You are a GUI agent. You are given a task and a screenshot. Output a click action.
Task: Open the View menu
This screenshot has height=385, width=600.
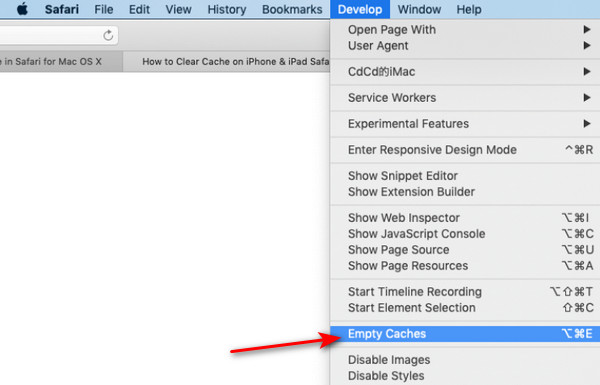(178, 9)
